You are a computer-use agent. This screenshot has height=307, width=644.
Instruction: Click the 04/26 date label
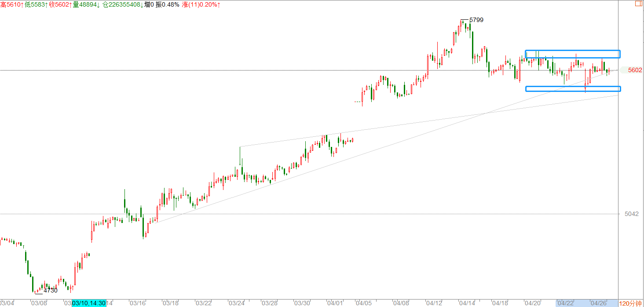[x=599, y=303]
